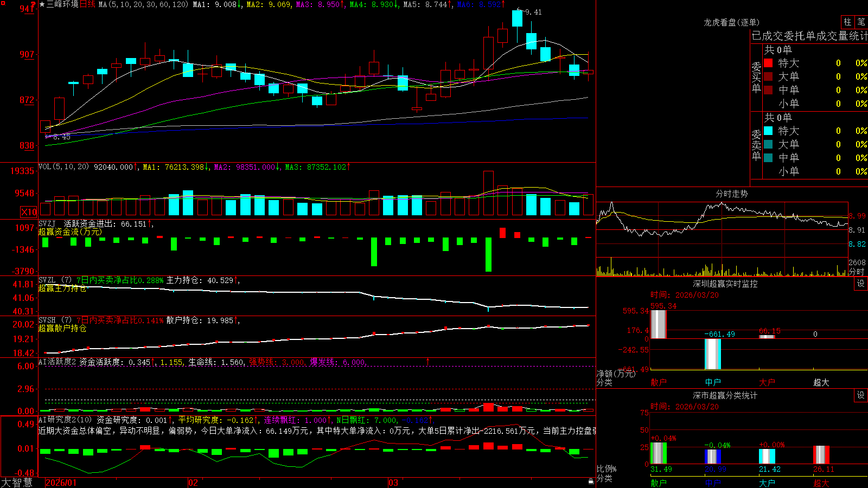Click the 超大 26.11 bar in 深市超赢分类统计
868x488 pixels.
coord(821,455)
